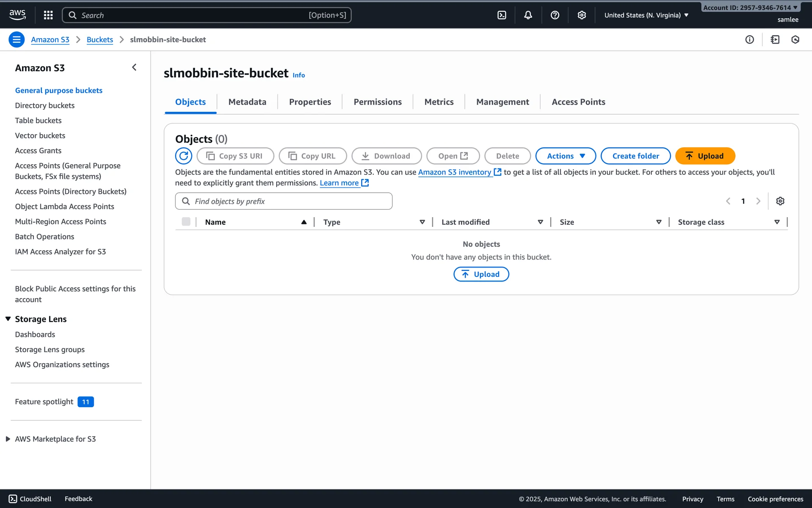Open the notifications bell
Image resolution: width=812 pixels, height=508 pixels.
coord(528,15)
